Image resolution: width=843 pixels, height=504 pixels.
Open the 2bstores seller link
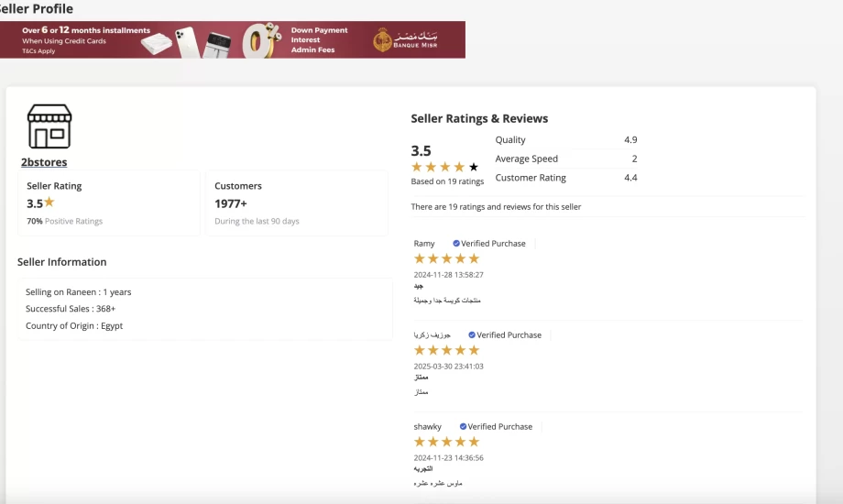point(44,162)
